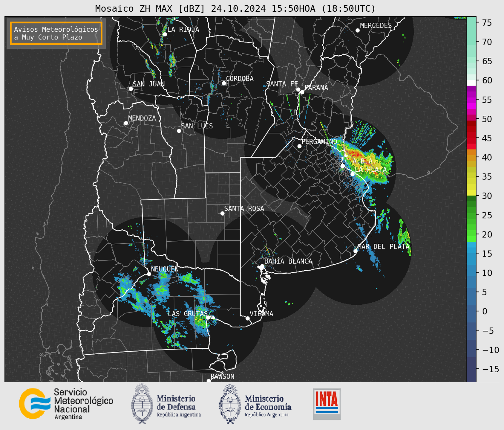
Task: Click the SANTA ROSA city marker dot
Action: [222, 214]
